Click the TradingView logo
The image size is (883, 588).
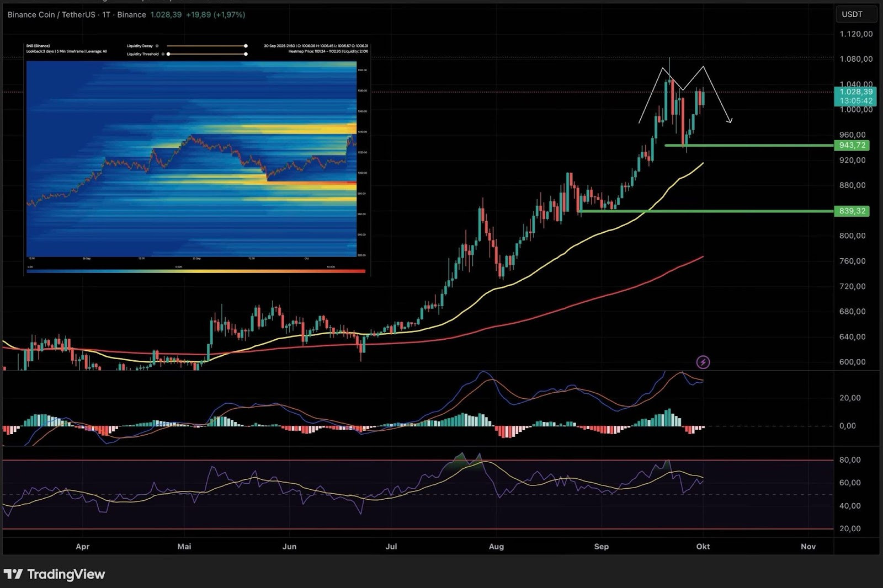(x=54, y=574)
